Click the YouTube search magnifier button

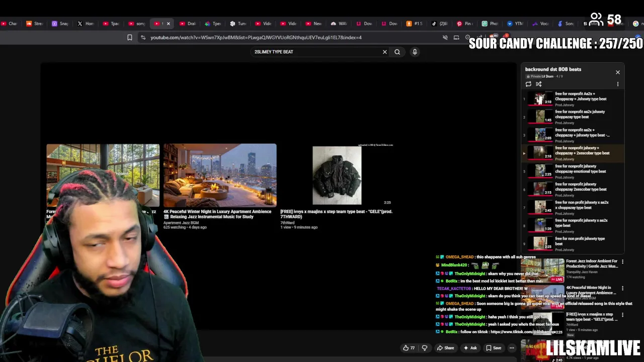397,52
